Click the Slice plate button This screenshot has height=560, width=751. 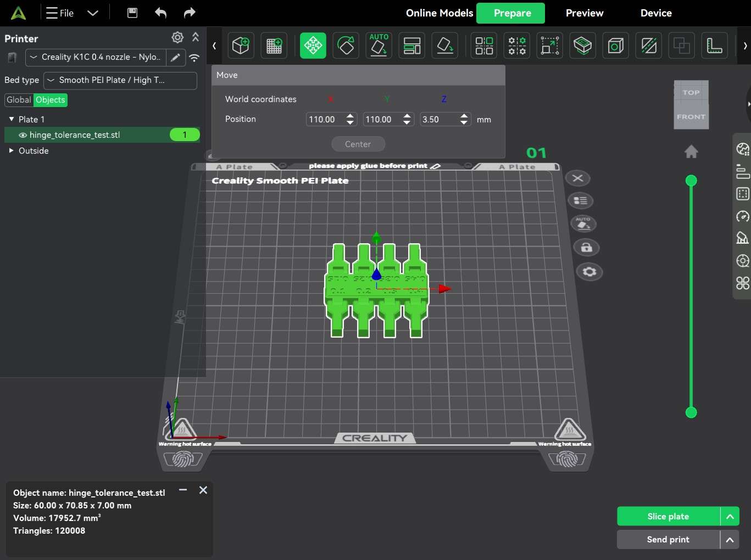pyautogui.click(x=668, y=517)
